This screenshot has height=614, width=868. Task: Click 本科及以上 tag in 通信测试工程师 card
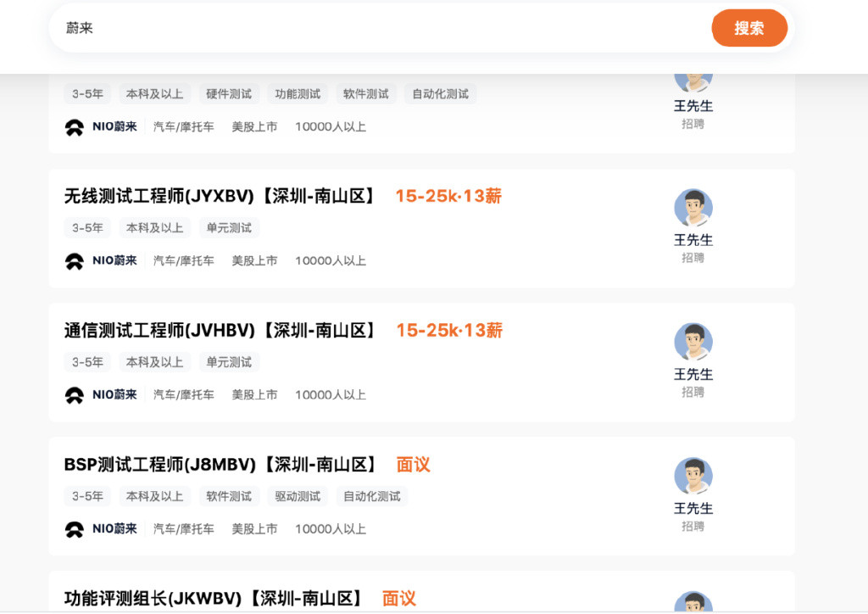[155, 363]
